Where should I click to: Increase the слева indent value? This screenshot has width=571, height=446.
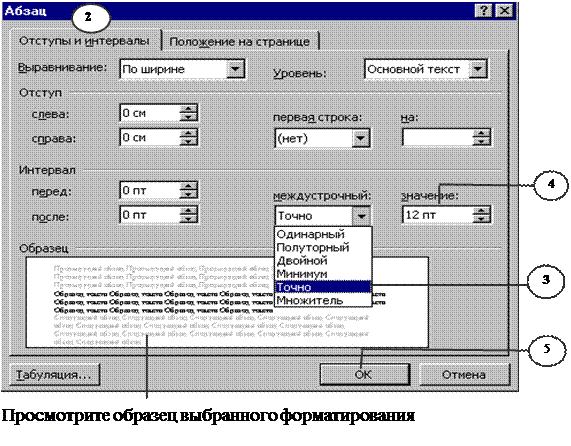point(188,109)
